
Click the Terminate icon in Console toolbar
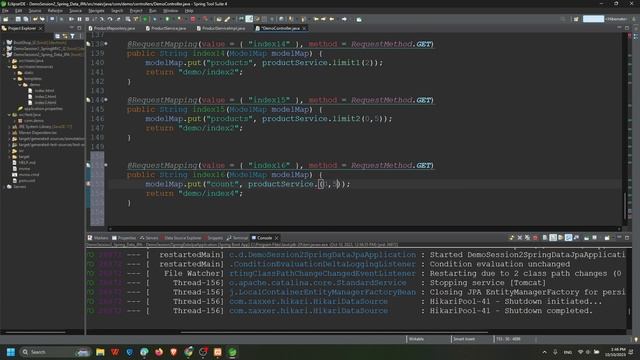[x=535, y=238]
